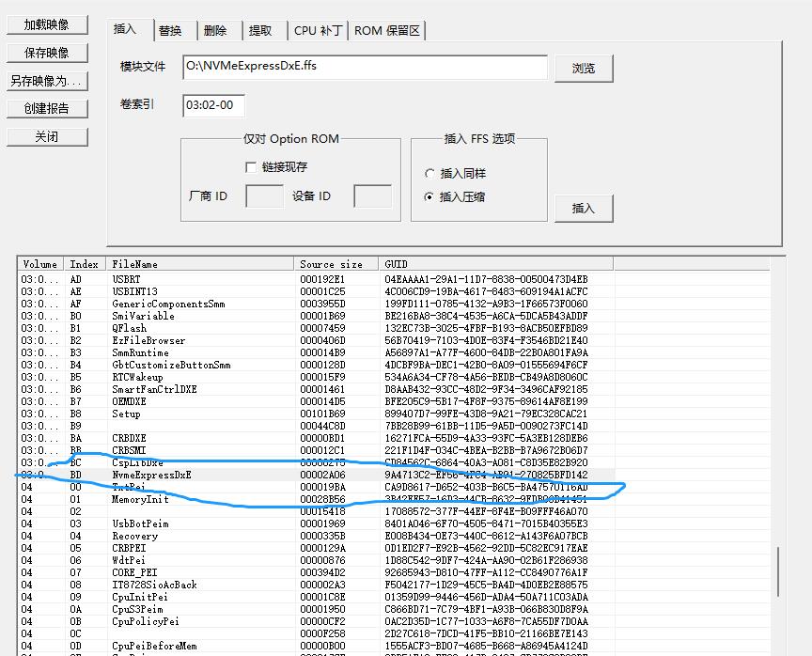Viewport: 812px width, 656px height.
Task: Select the UsbBotPeim row
Action: (316, 524)
